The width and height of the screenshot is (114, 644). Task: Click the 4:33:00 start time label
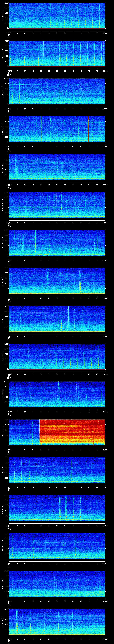coord(9,109)
